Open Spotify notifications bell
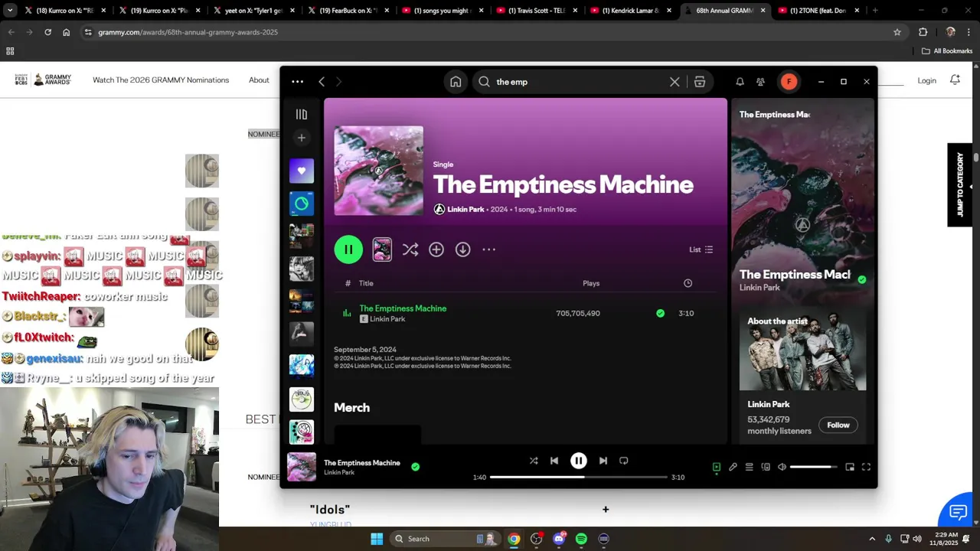 (740, 82)
